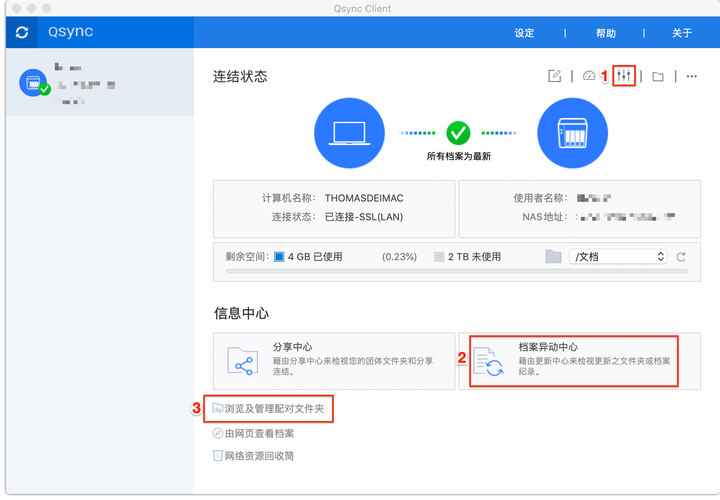Click the green sync status checkmark
Screen dimensions: 720x500
tap(458, 133)
